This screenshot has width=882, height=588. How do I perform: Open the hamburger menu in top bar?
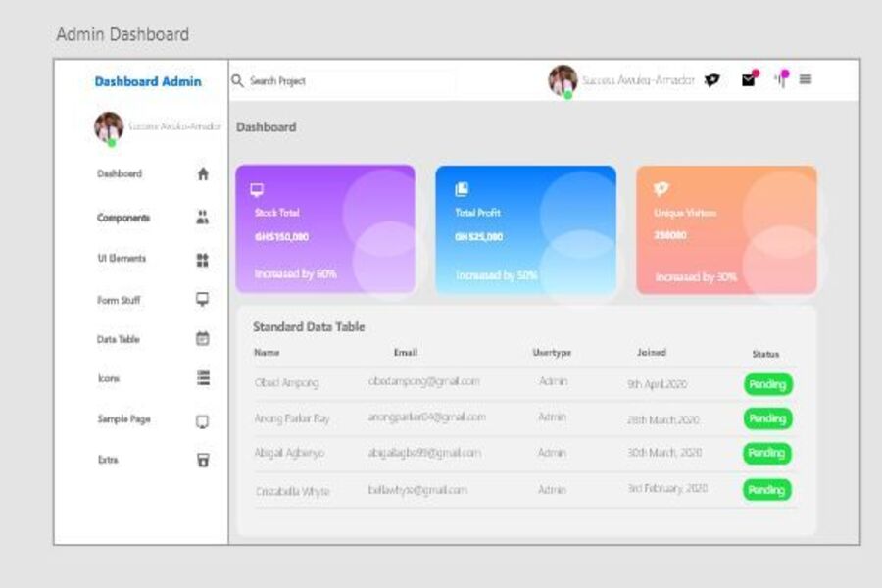pyautogui.click(x=806, y=79)
